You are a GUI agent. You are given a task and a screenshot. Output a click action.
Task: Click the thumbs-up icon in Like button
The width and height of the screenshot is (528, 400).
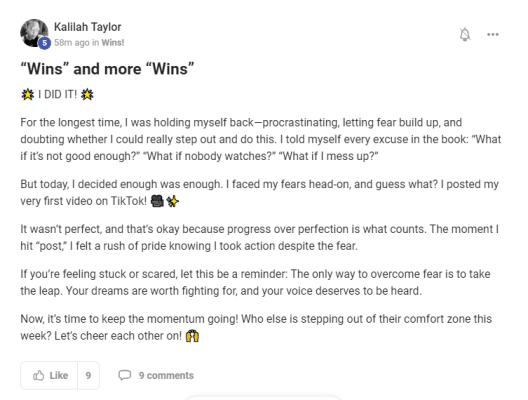tap(38, 375)
